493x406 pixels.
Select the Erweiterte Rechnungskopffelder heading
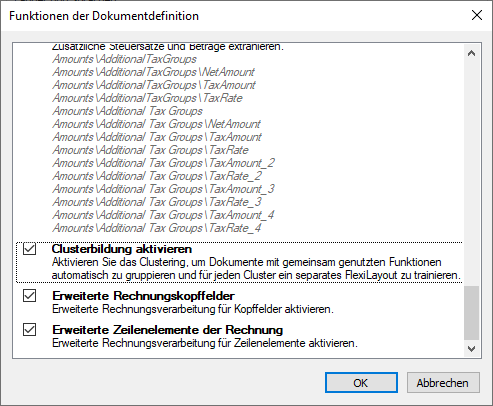click(x=143, y=296)
